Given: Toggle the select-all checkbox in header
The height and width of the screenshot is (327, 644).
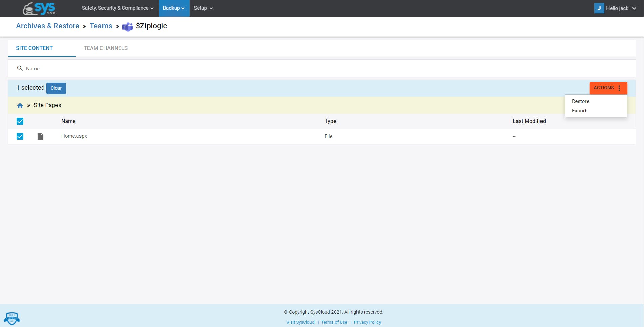Looking at the screenshot, I should pyautogui.click(x=20, y=121).
